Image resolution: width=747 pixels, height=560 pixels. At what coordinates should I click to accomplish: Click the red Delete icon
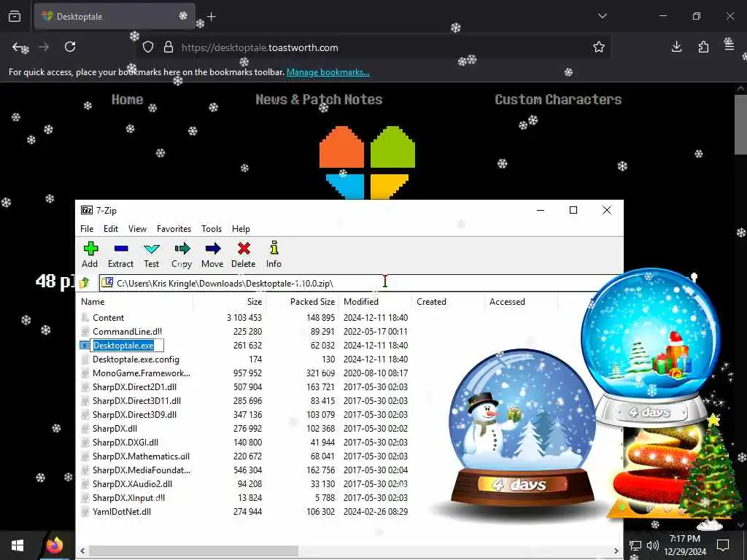pos(244,249)
